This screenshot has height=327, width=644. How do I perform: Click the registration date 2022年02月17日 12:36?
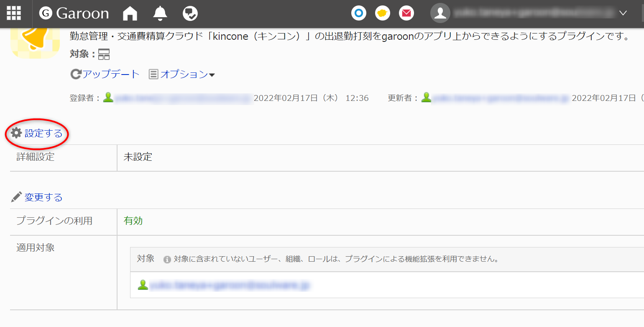click(311, 98)
